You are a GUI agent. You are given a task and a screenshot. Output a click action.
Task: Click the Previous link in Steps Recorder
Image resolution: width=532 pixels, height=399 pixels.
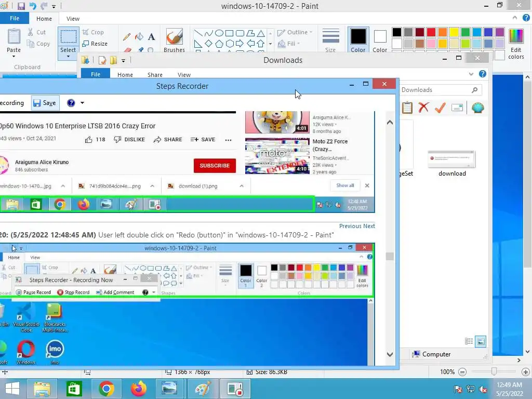coord(350,226)
